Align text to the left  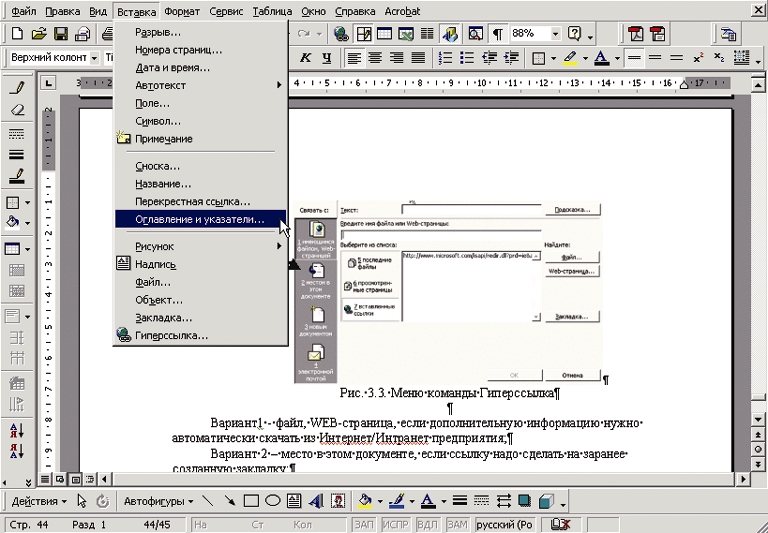click(x=354, y=58)
